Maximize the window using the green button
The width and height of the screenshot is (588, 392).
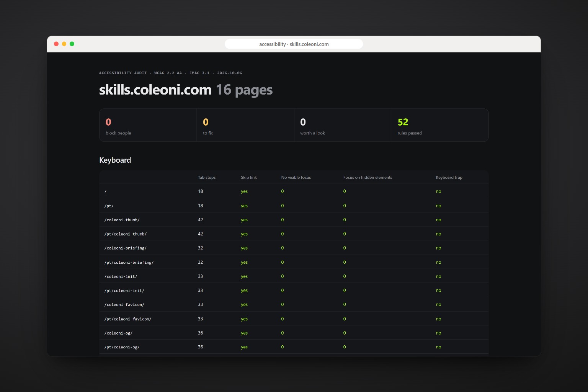[72, 44]
